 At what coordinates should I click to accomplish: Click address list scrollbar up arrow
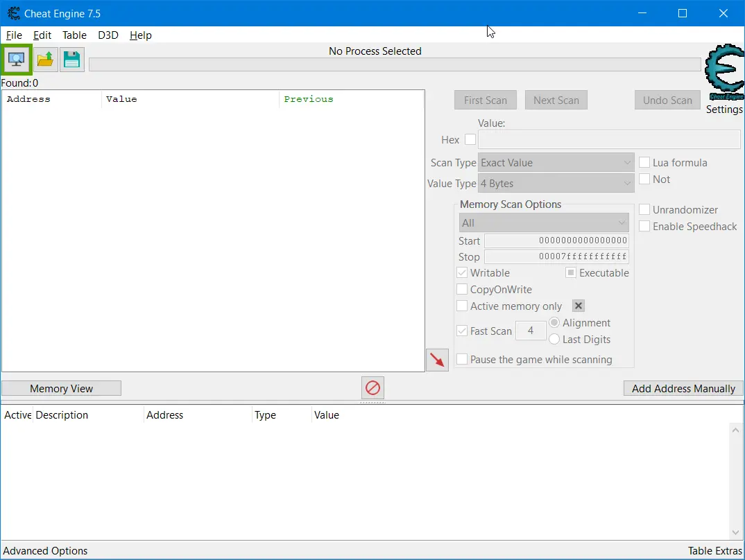[735, 430]
